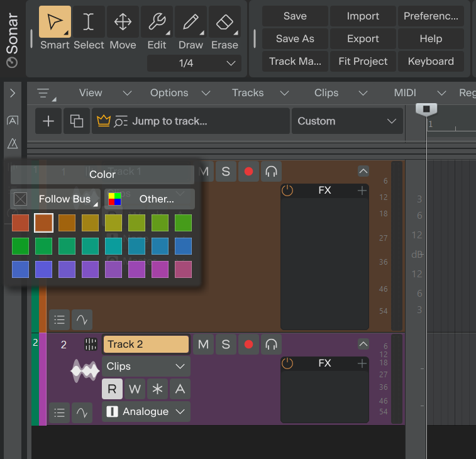
Task: Open Track 2 Clips edit filter dropdown
Action: pos(146,367)
